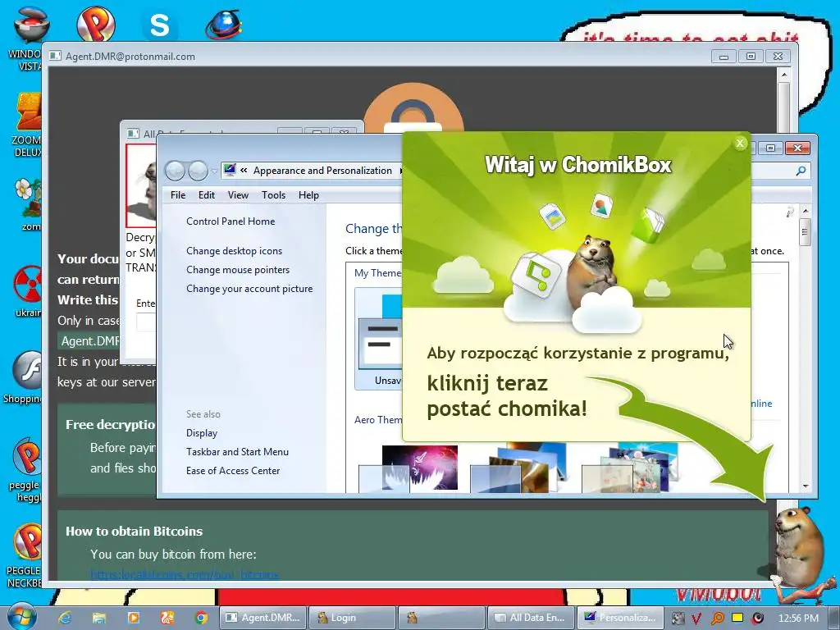The width and height of the screenshot is (840, 630).
Task: Click scroll up arrow in Agent.DMR window
Action: click(783, 75)
